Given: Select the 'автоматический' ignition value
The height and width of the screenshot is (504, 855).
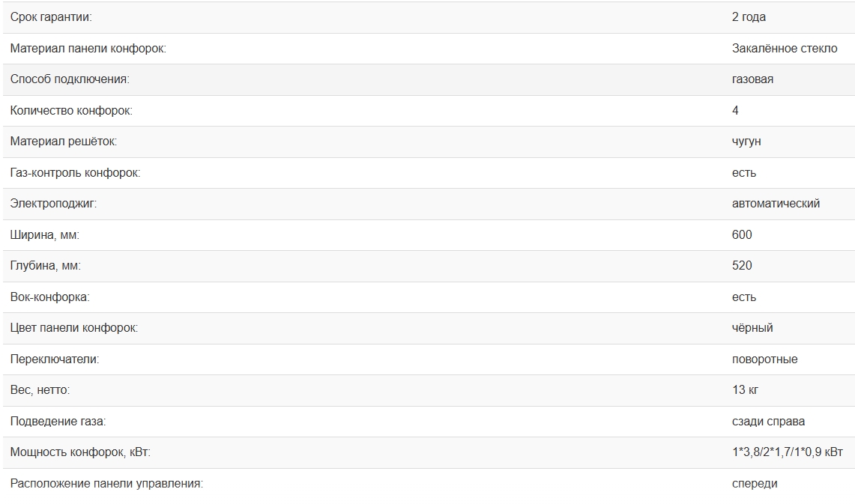Looking at the screenshot, I should point(776,204).
